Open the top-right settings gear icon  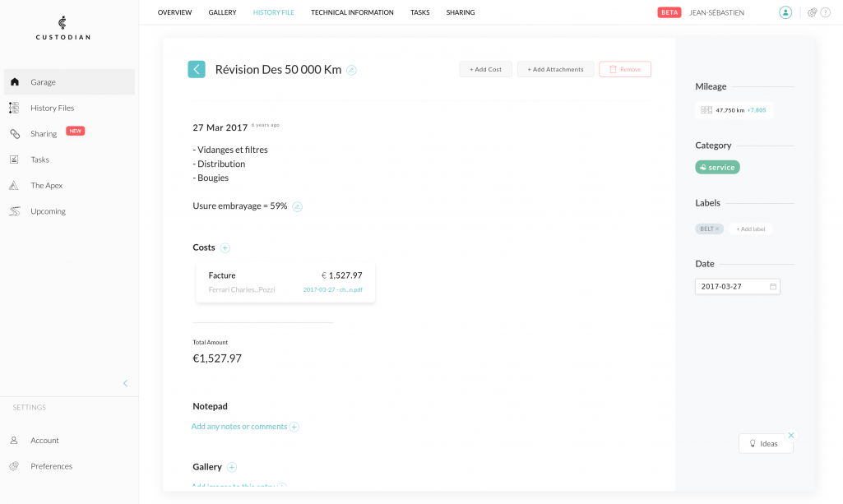[x=813, y=12]
